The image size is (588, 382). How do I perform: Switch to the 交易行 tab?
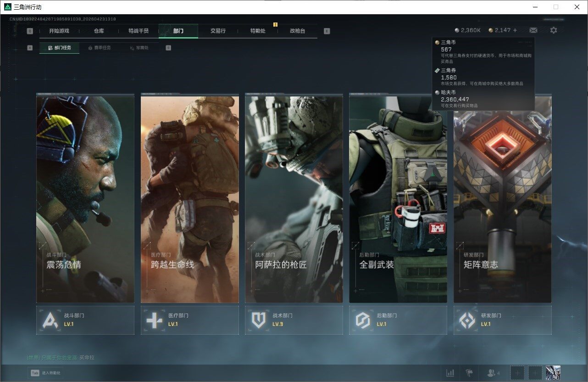(218, 31)
